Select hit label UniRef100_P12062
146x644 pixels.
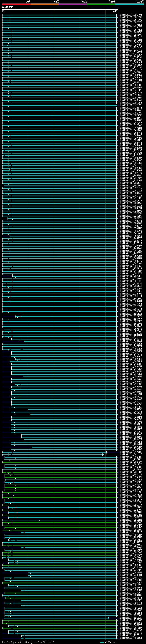131,620
